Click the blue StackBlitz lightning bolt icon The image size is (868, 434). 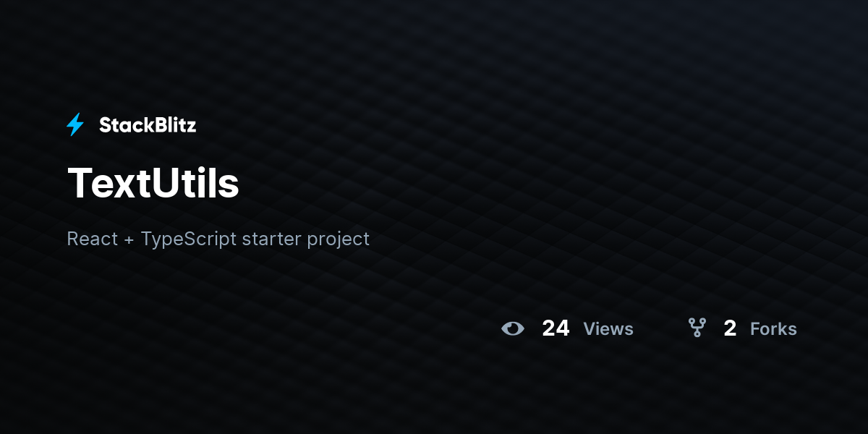coord(75,124)
